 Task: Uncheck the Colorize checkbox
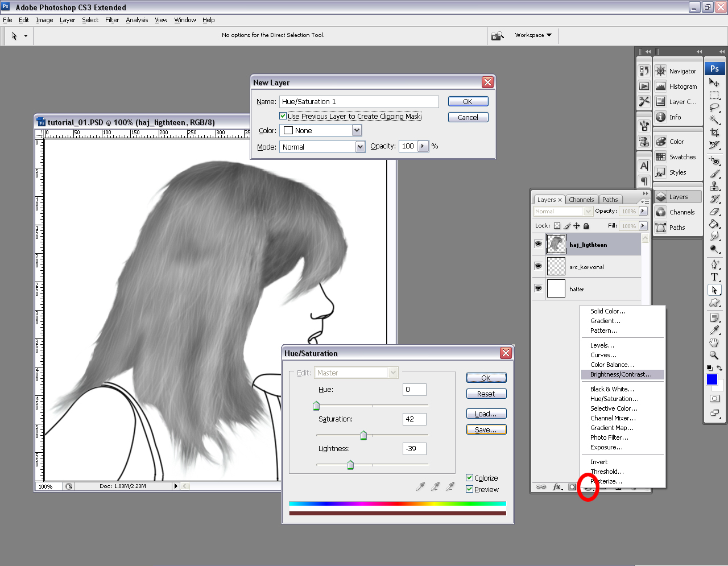470,478
